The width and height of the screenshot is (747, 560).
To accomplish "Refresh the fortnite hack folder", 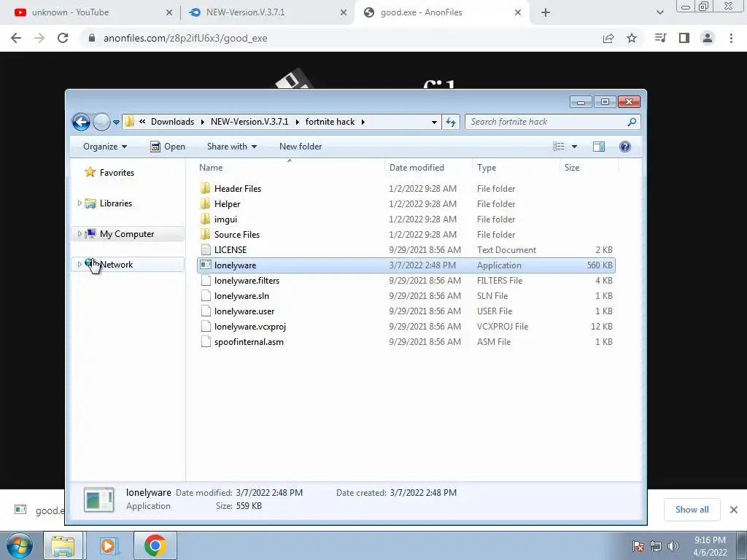I will [451, 122].
